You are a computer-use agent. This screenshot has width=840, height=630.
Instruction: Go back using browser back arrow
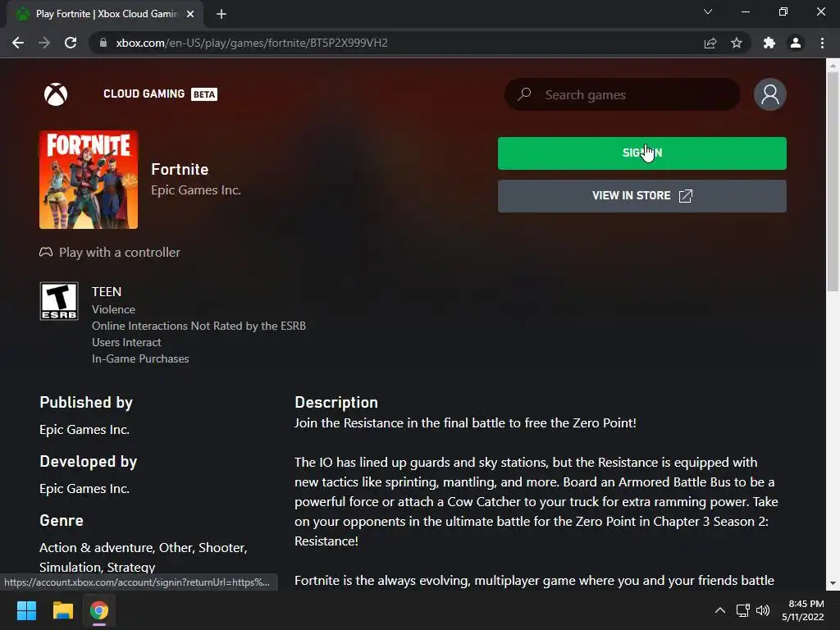pyautogui.click(x=18, y=43)
